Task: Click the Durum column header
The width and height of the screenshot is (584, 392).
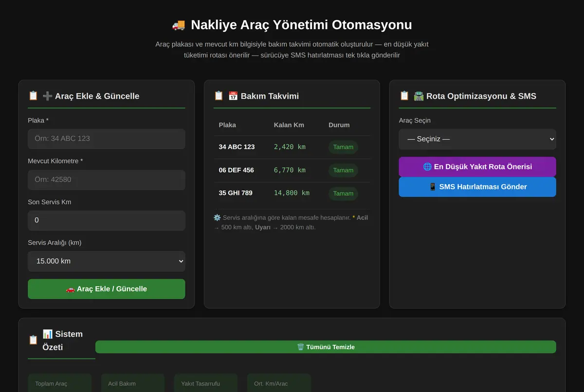Action: [339, 125]
